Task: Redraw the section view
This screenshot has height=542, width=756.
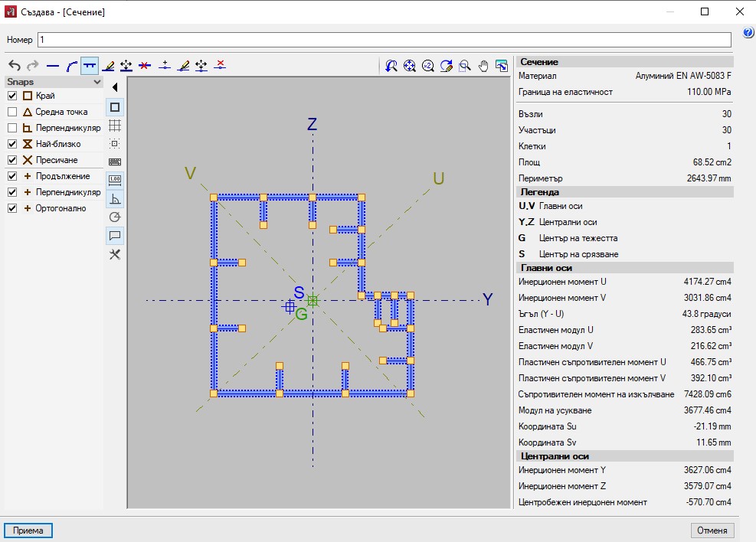Action: point(447,66)
